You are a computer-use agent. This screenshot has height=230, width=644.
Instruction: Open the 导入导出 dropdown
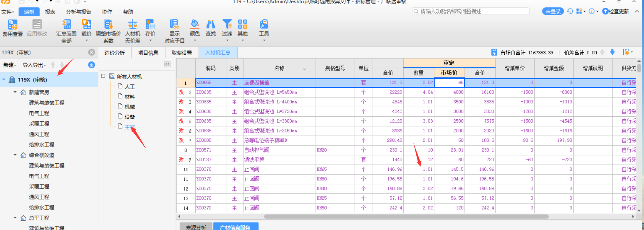34,65
